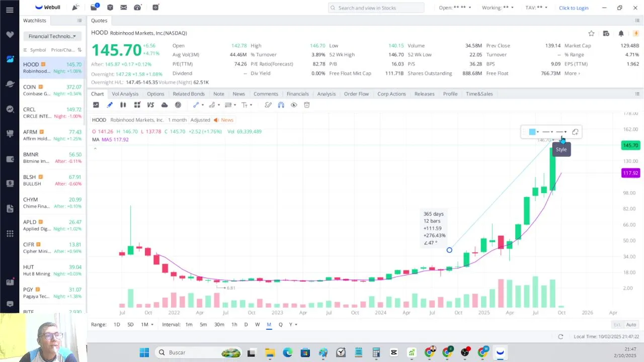644x362 pixels.
Task: Select the M monthly interval
Action: [269, 325]
